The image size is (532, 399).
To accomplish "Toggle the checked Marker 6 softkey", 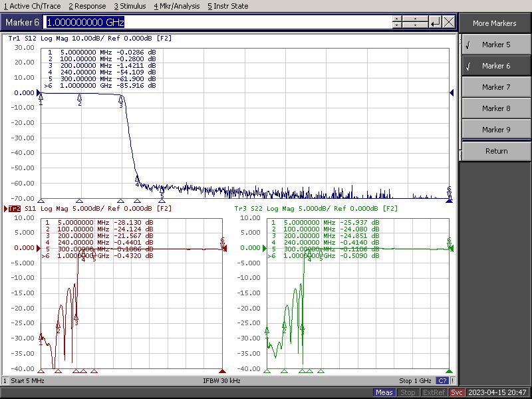I will tap(495, 66).
